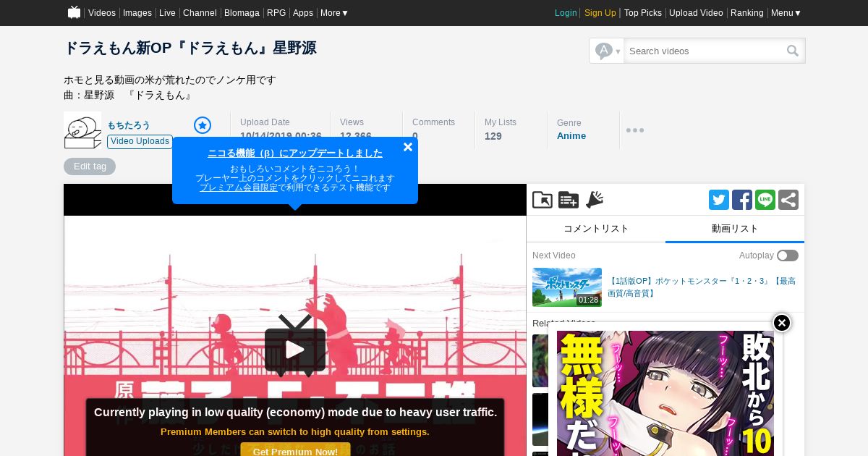Open ニコる機能 update announcement link
The image size is (868, 456).
coord(295,153)
